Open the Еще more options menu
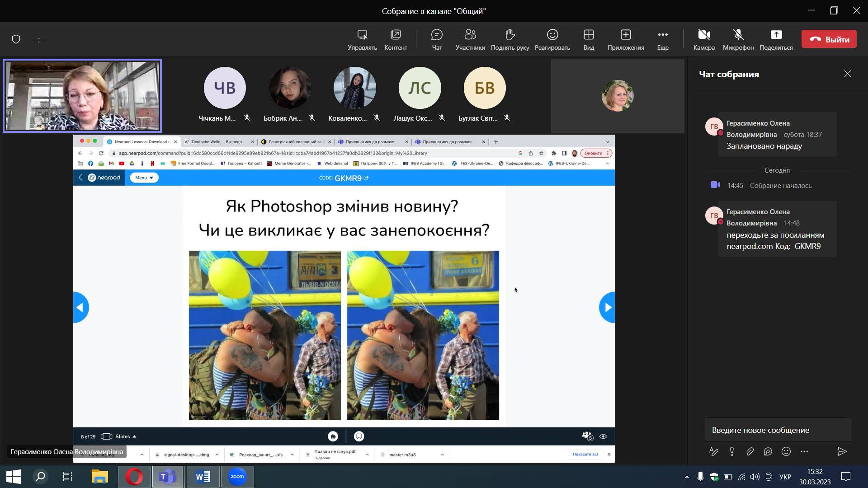The width and height of the screenshot is (868, 488). click(663, 40)
